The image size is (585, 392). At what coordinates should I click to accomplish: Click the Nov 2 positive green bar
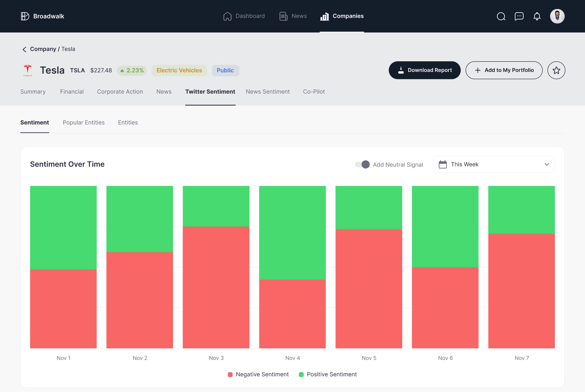pos(140,219)
